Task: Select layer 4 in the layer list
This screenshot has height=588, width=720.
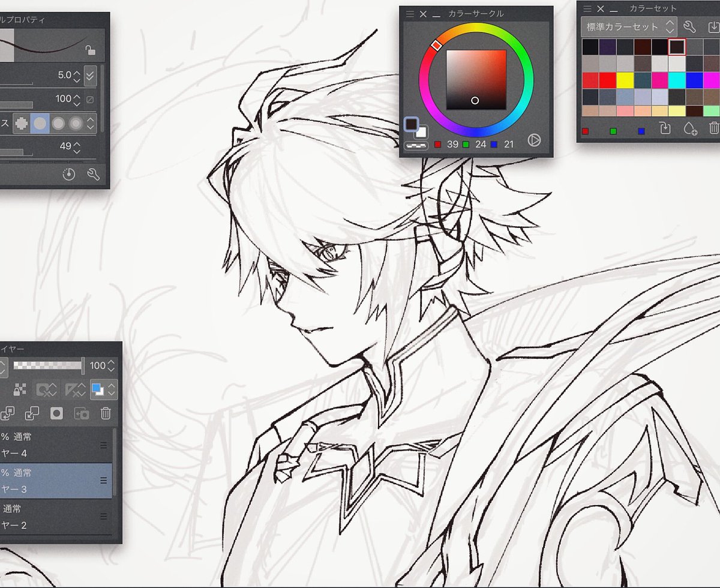Action: [56, 445]
